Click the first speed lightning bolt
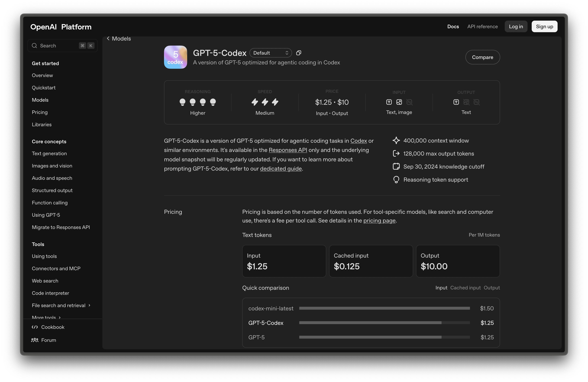Screen dimensions: 588x382 pos(255,102)
